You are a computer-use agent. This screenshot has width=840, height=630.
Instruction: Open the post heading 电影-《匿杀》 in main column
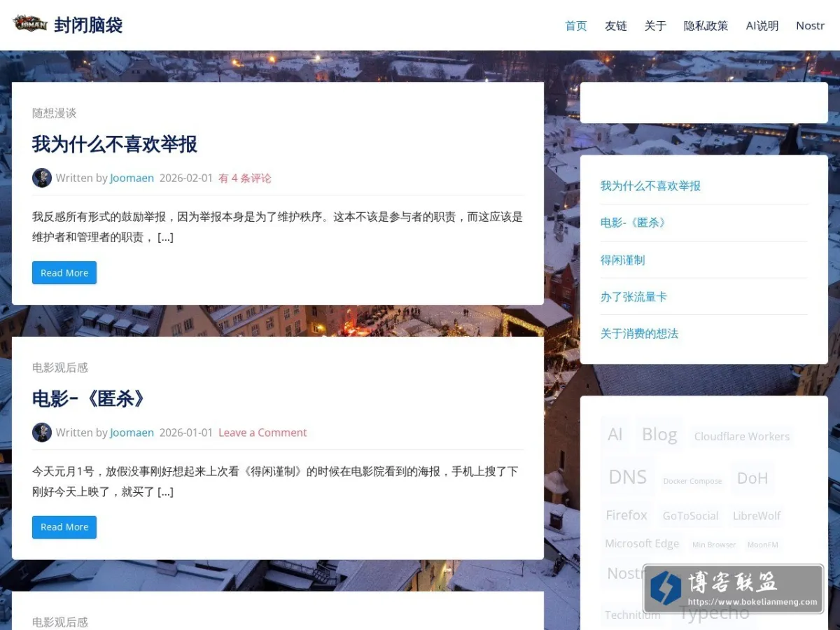click(88, 399)
